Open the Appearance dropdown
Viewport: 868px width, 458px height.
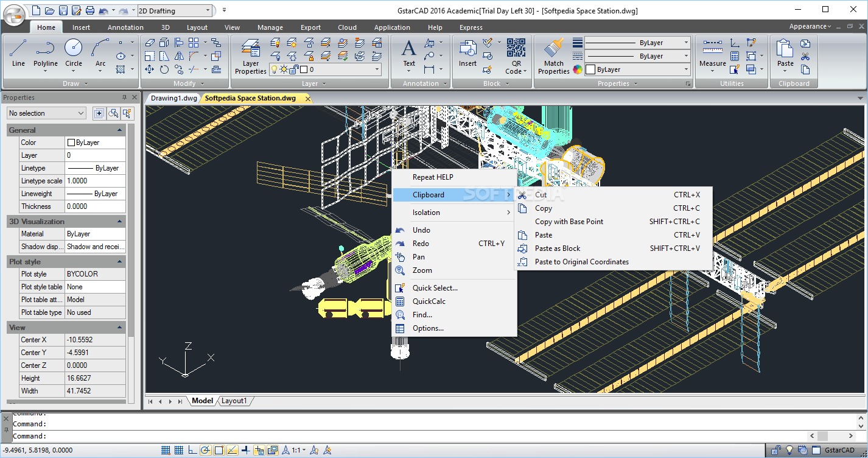(810, 26)
